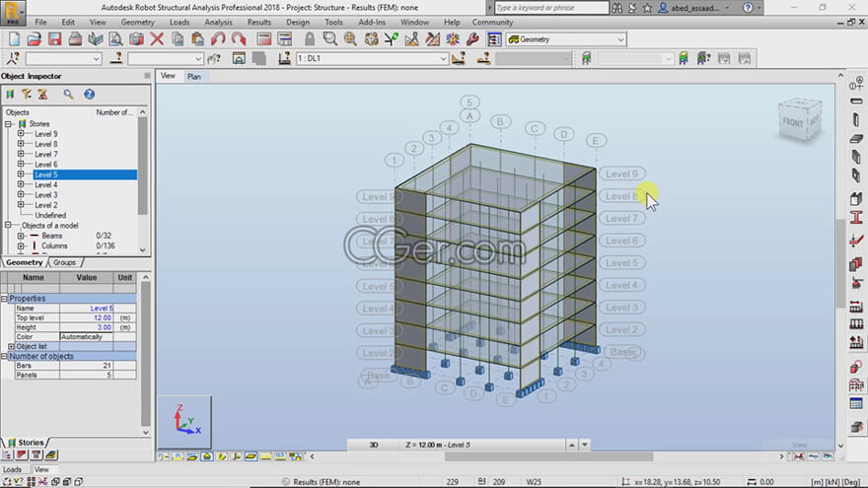Click the Object Inspector tree scrollbar
This screenshot has height=488, width=868.
(142, 166)
